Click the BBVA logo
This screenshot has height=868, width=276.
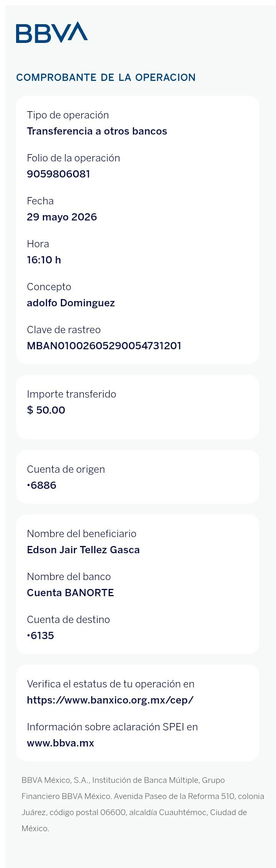coord(52,32)
